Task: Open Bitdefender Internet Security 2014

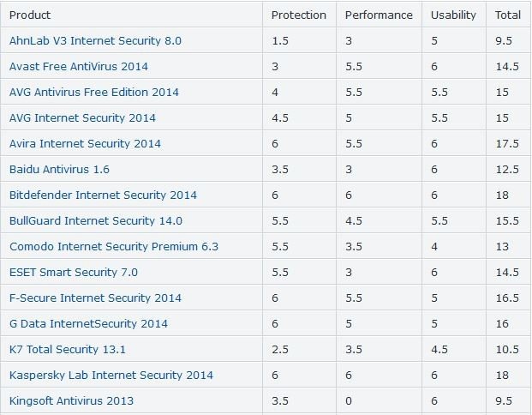Action: point(103,195)
